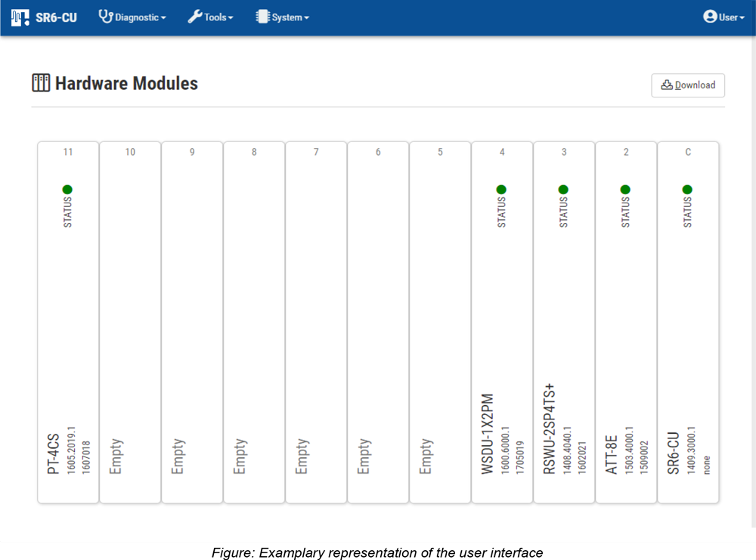Open the RSWU-2SP4TS+ module card

click(564, 325)
